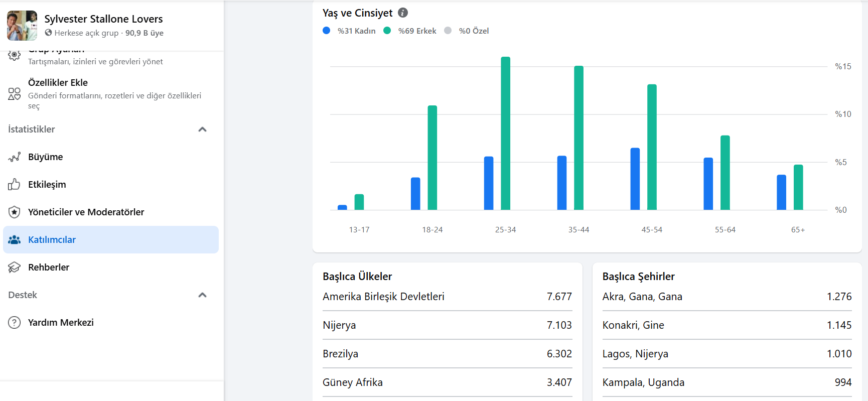This screenshot has height=401, width=868.
Task: Click the 13-17 age axis label
Action: coord(359,230)
